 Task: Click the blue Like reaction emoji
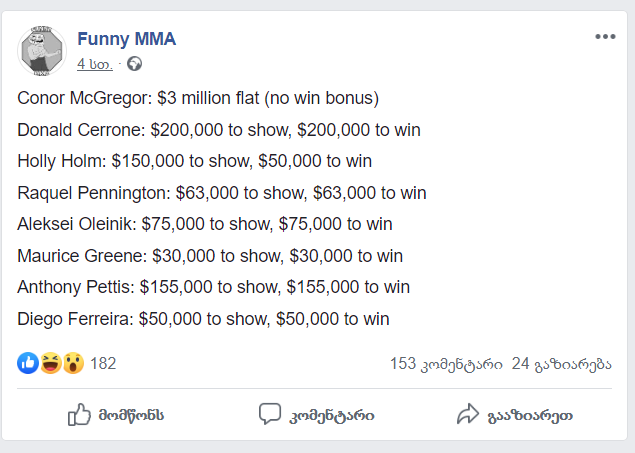28,363
